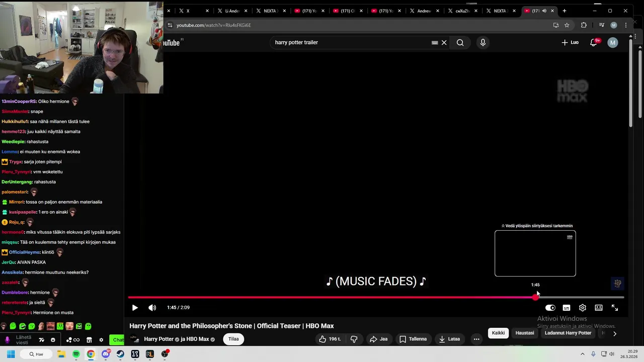Open YouTube notifications bell
The image size is (644, 362).
pos(594,43)
